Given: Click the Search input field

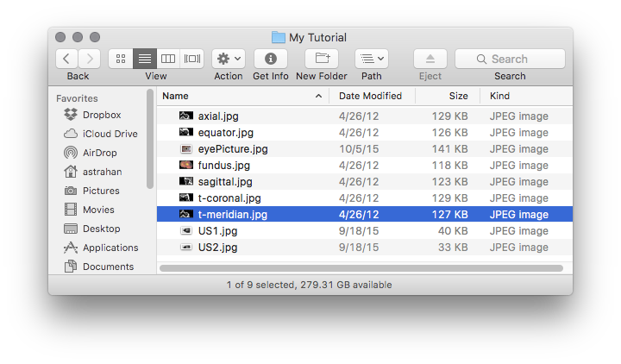Looking at the screenshot, I should tap(510, 59).
